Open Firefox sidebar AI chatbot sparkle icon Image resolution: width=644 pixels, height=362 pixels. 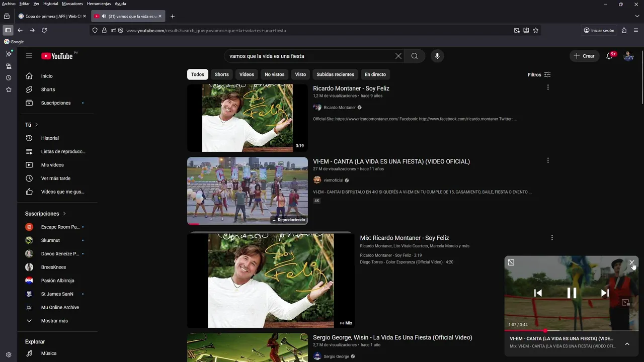point(9,54)
